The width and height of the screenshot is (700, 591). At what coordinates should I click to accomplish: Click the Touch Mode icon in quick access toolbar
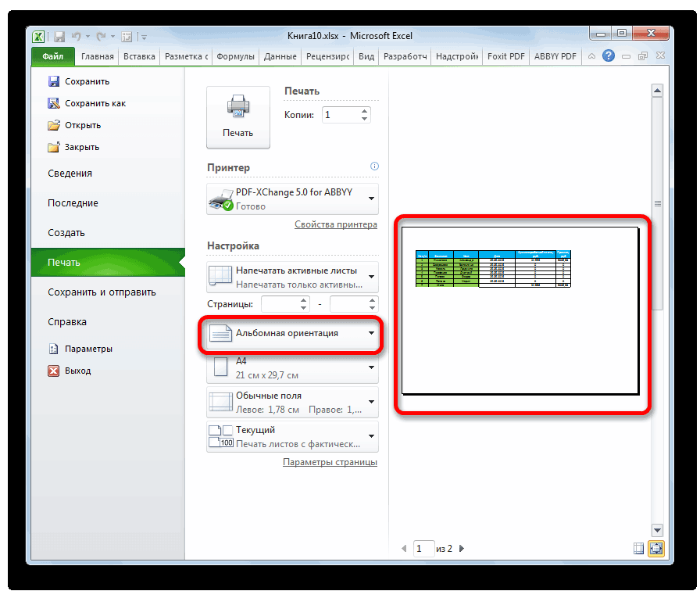[127, 37]
